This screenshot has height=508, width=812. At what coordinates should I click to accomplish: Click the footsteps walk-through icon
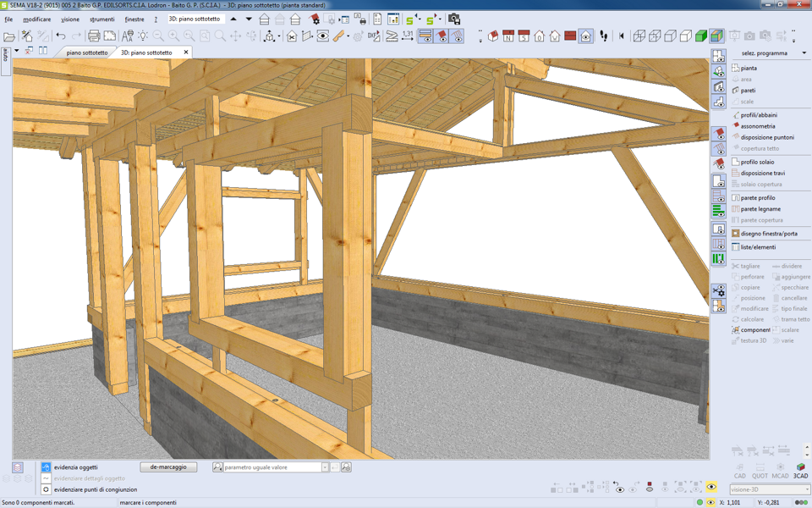tap(604, 36)
